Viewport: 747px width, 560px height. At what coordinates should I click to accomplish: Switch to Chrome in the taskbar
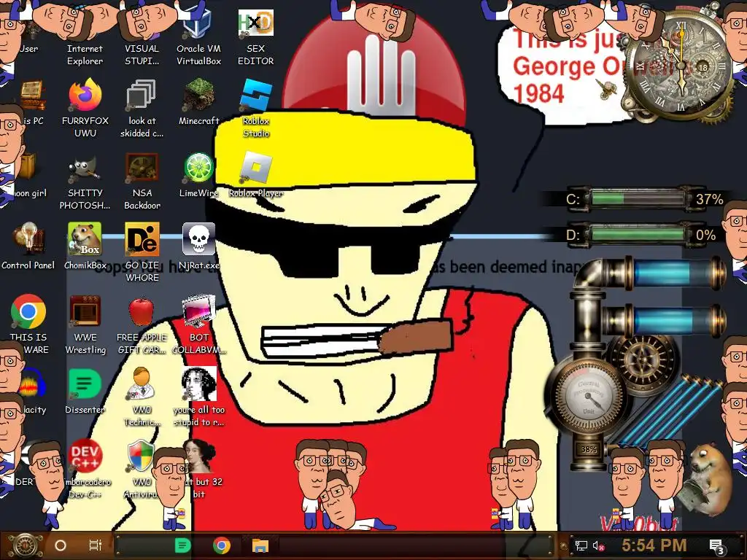[222, 545]
